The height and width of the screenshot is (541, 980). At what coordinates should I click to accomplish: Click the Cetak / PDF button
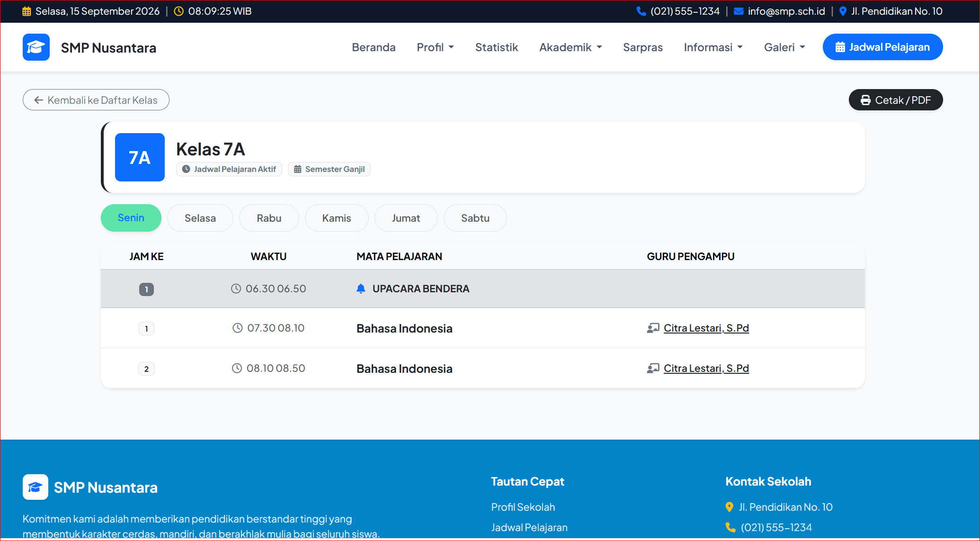[x=896, y=100]
